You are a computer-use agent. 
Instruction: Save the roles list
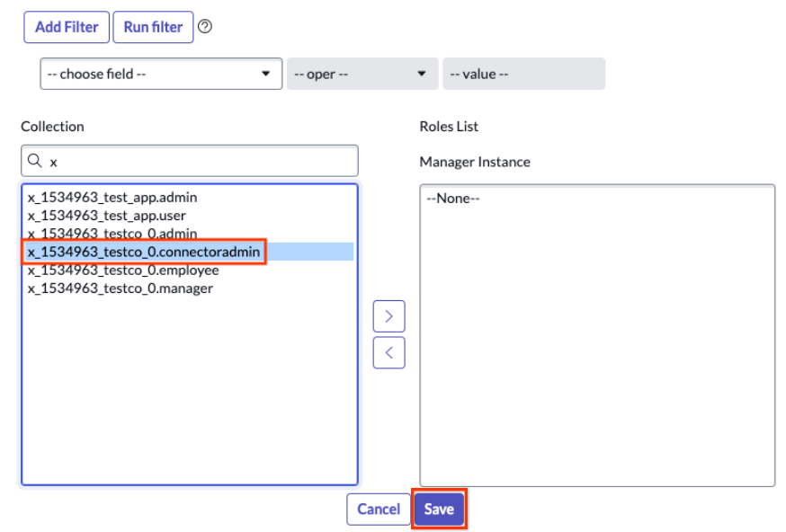[x=439, y=510]
